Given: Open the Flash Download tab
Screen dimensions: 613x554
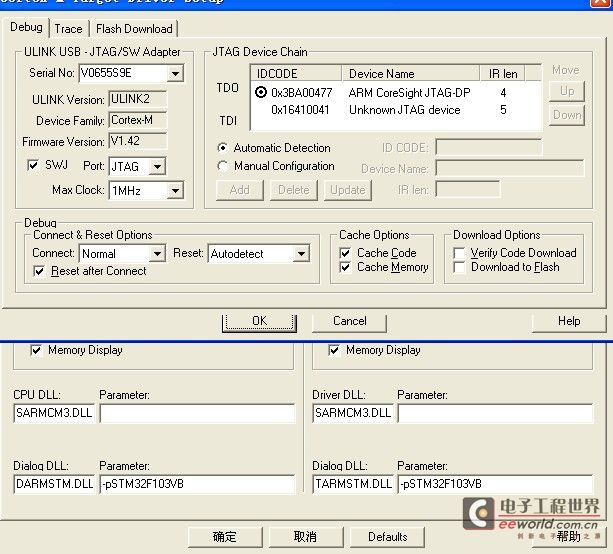Looking at the screenshot, I should 134,29.
